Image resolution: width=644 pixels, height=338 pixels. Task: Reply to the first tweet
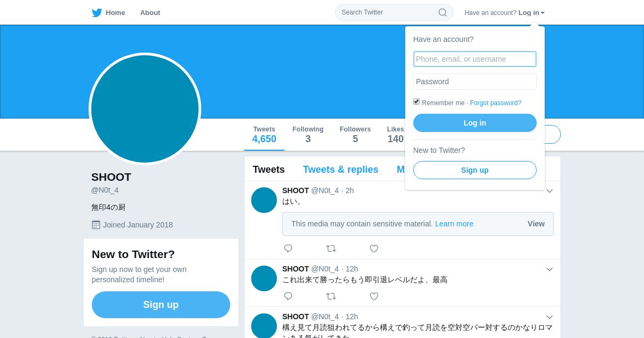tap(288, 248)
